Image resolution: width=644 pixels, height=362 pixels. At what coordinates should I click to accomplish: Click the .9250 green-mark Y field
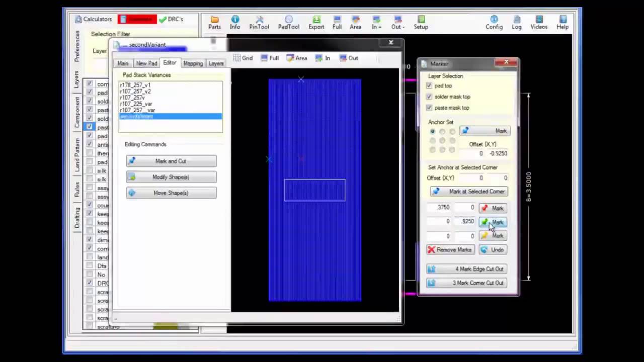coord(464,222)
